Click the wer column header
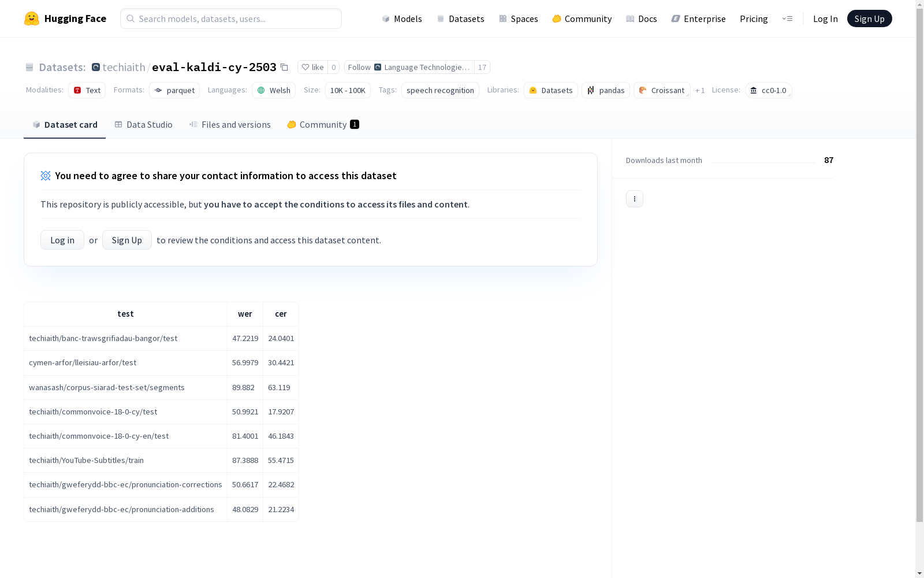This screenshot has height=578, width=924. pos(245,314)
